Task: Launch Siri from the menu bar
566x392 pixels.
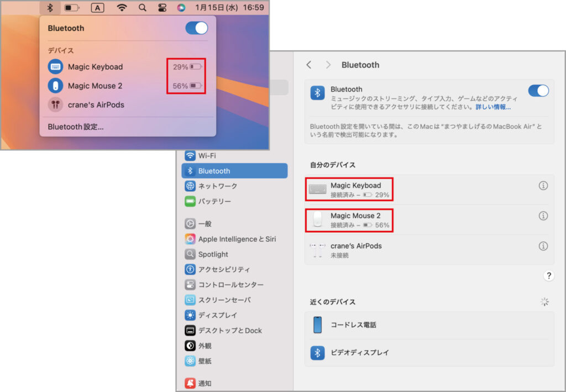Action: tap(181, 8)
